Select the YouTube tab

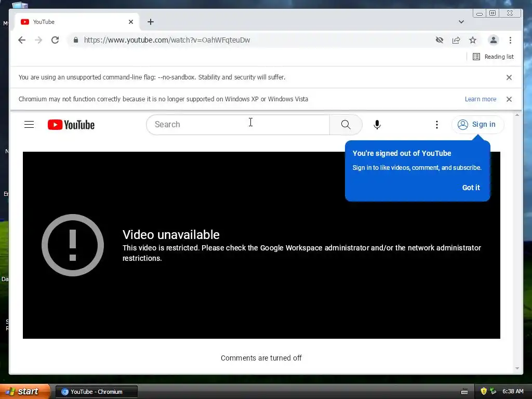click(76, 22)
